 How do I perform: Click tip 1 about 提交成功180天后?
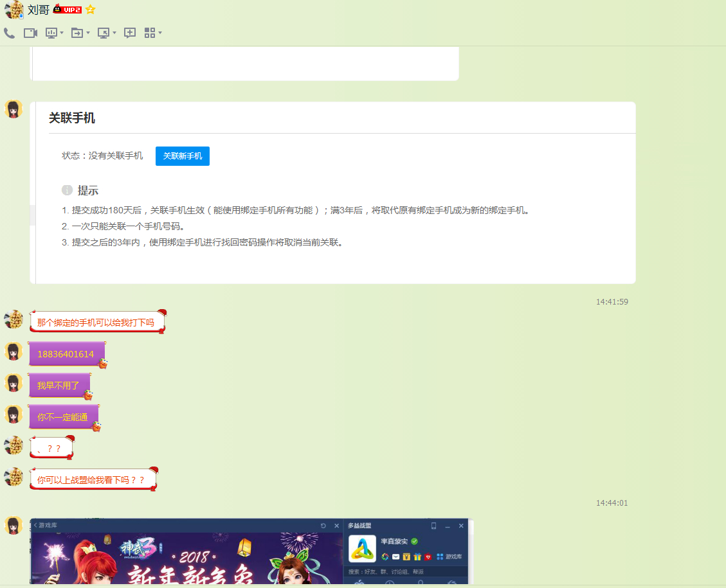(x=295, y=211)
